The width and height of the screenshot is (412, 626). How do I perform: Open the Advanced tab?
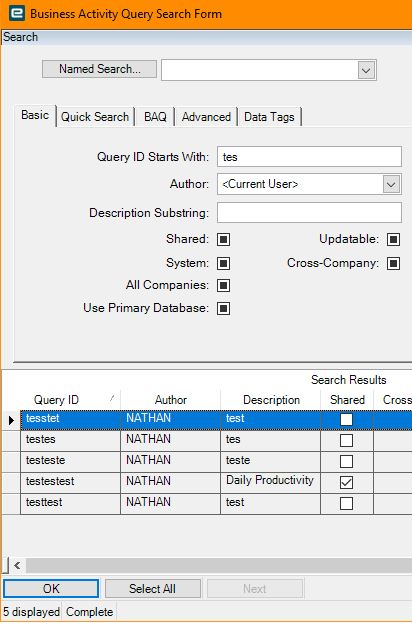pyautogui.click(x=206, y=117)
